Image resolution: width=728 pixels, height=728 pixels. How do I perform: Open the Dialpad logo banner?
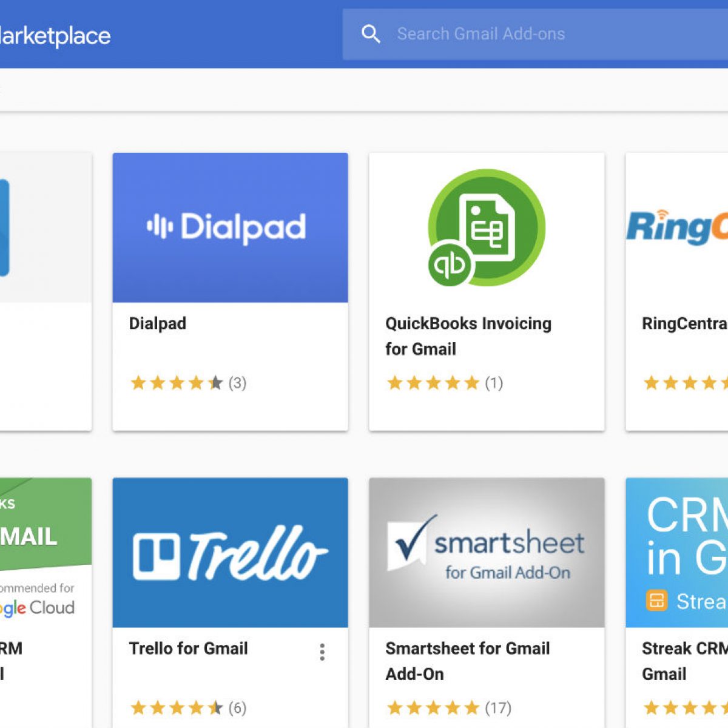click(x=230, y=227)
